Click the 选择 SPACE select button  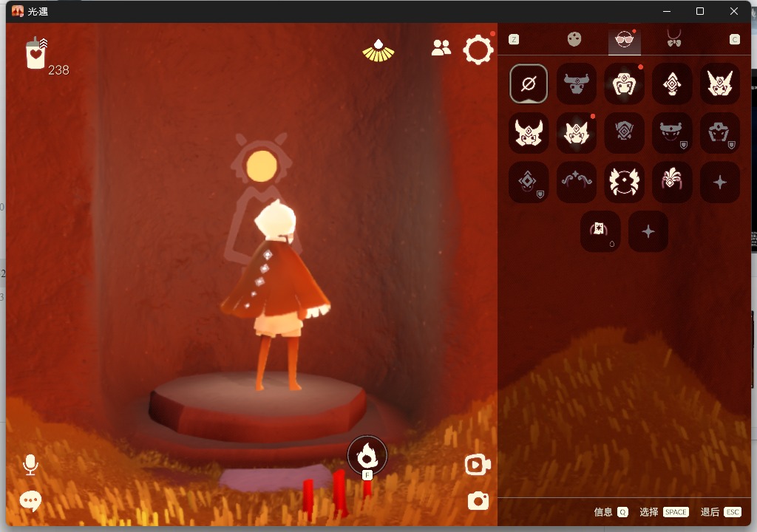tap(664, 512)
